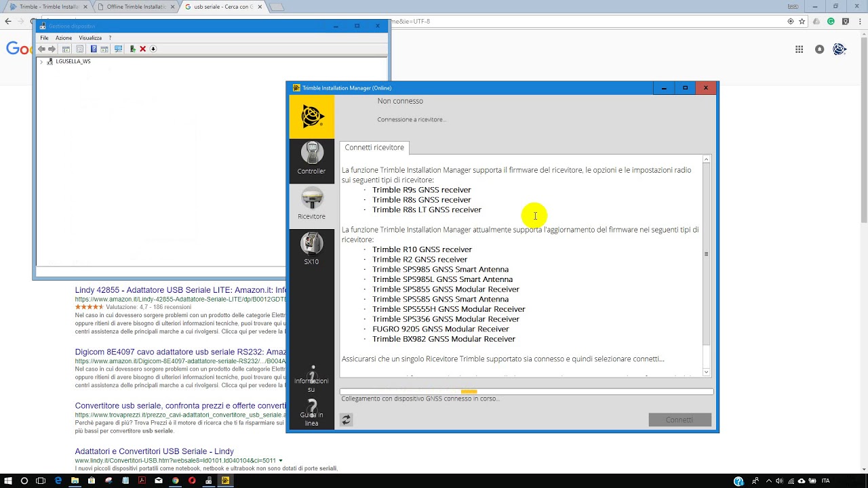868x488 pixels.
Task: Open the ? help menu in Gestione dispositivi
Action: click(x=110, y=38)
